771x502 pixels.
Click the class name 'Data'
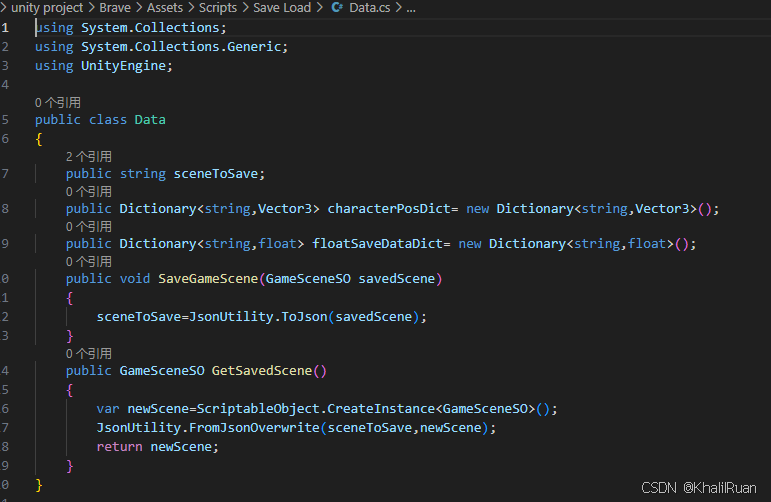(150, 119)
